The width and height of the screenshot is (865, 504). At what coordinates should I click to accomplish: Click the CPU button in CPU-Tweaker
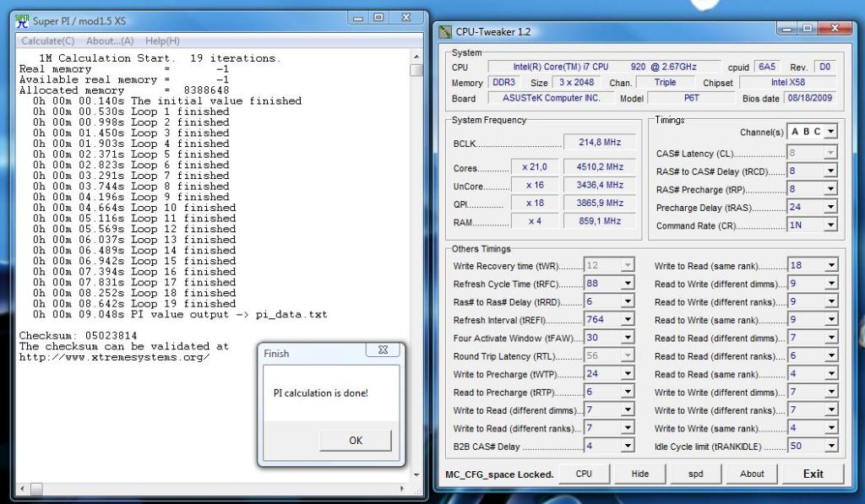point(584,474)
